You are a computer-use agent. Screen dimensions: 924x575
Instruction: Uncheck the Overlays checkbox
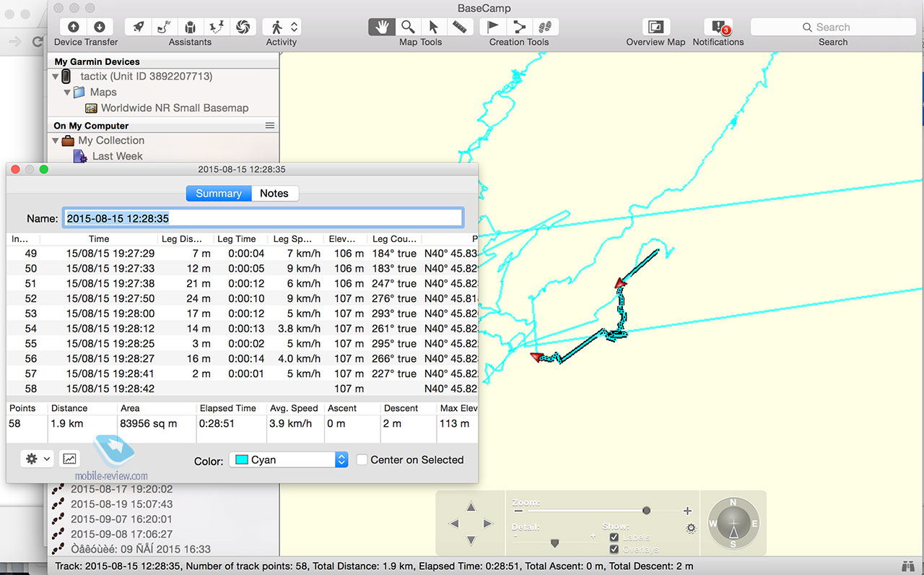click(x=614, y=550)
